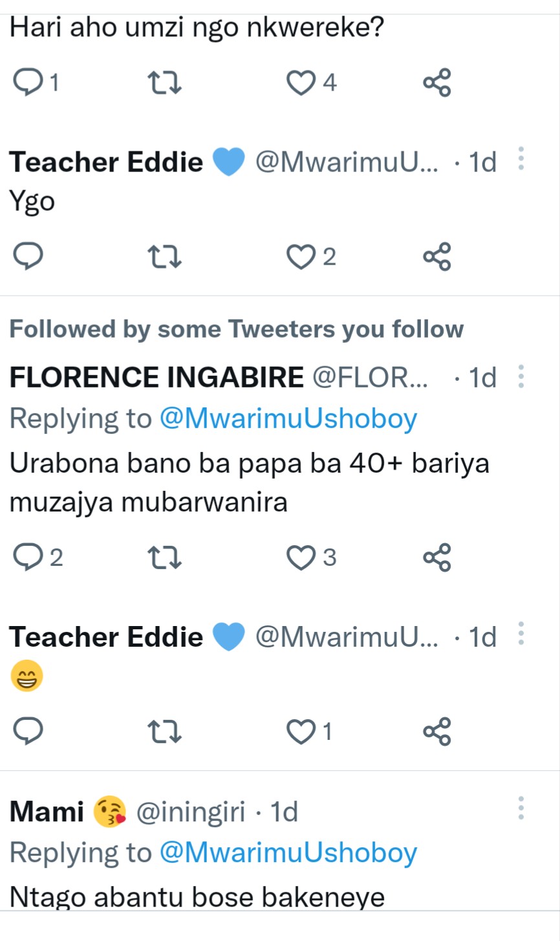Share FLORENCE INGABIRE's tweet
The width and height of the screenshot is (560, 941).
click(x=437, y=557)
